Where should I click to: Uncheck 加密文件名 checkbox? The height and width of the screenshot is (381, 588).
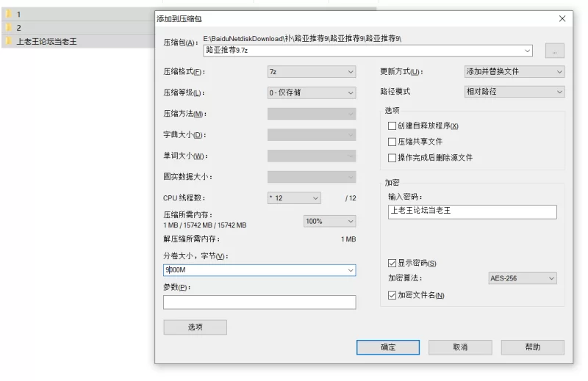pyautogui.click(x=392, y=296)
